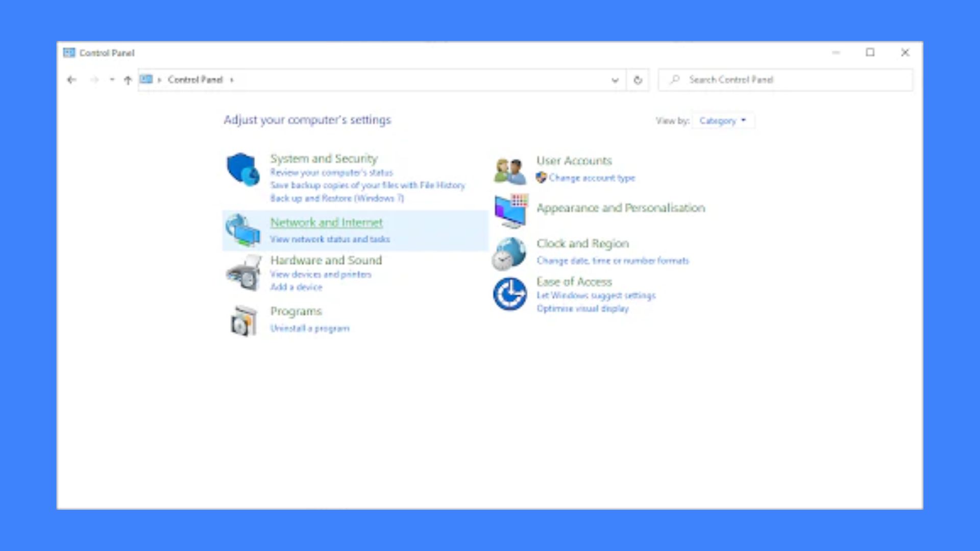Viewport: 980px width, 551px height.
Task: Go back using the back arrow
Action: (x=71, y=80)
